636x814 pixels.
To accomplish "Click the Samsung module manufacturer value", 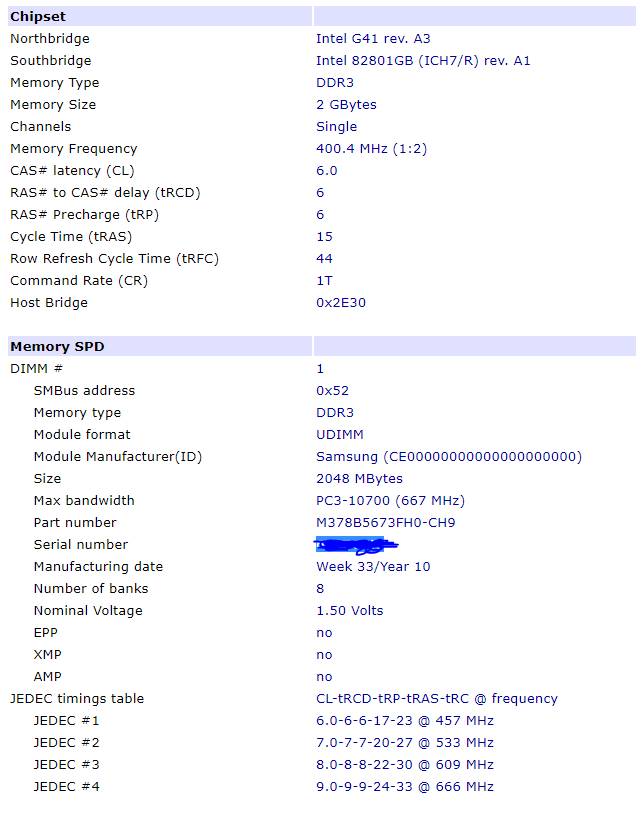I will pos(448,456).
